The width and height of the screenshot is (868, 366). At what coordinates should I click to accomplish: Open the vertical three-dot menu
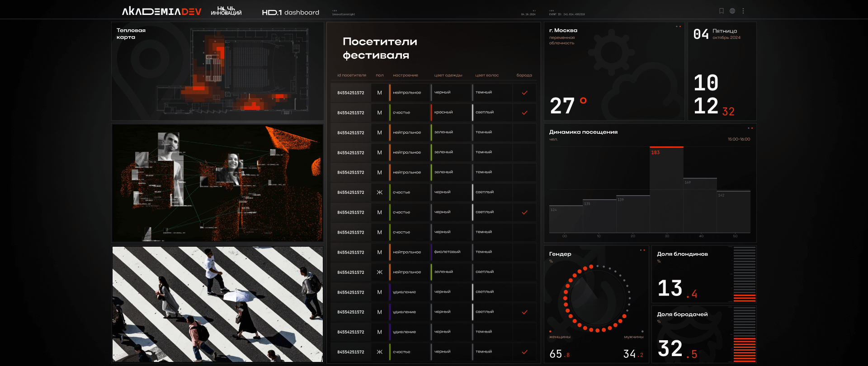[743, 11]
